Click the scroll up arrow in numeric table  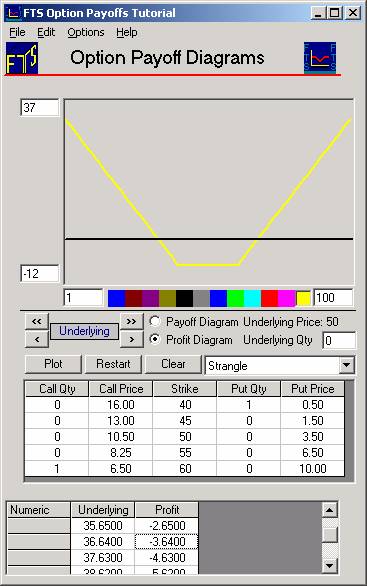[330, 509]
